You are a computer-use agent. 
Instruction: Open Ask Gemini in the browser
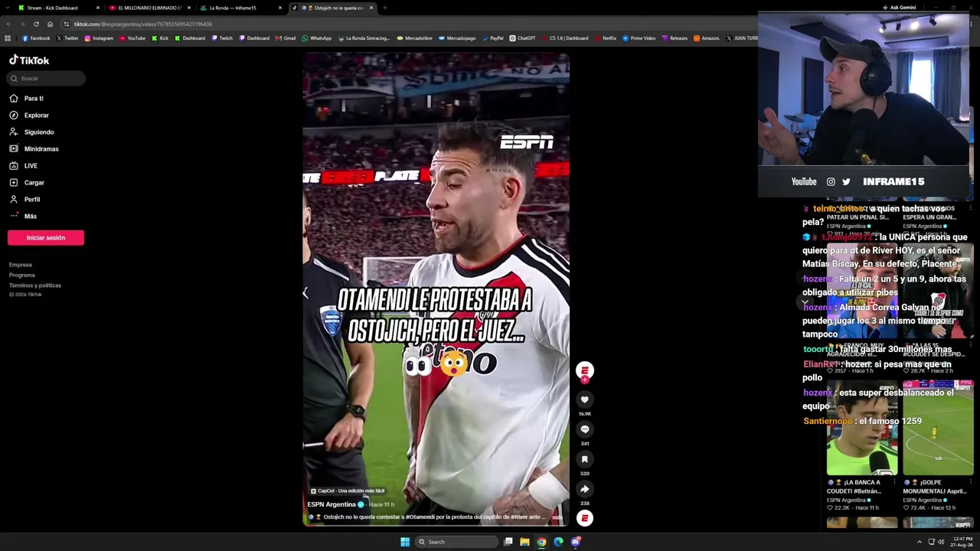(x=899, y=8)
